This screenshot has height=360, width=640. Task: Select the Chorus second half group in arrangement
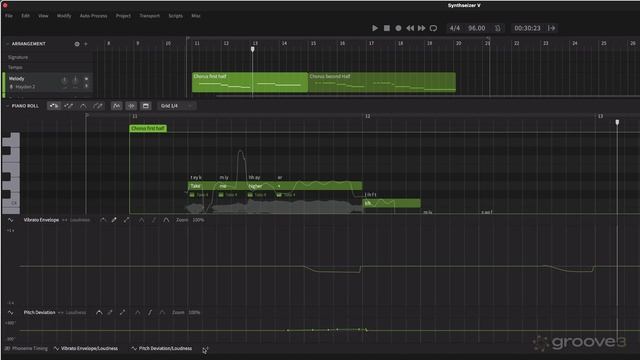(x=382, y=82)
